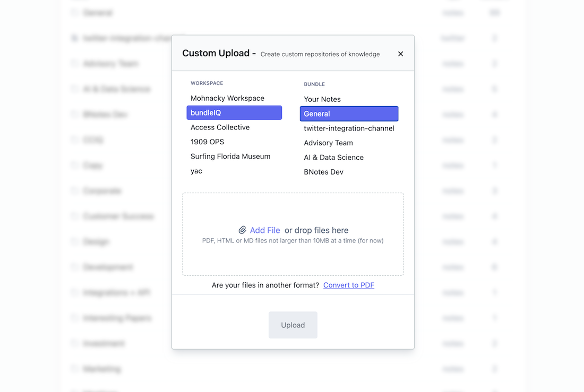This screenshot has height=392, width=584.
Task: Close the Custom Upload dialog
Action: pos(400,54)
